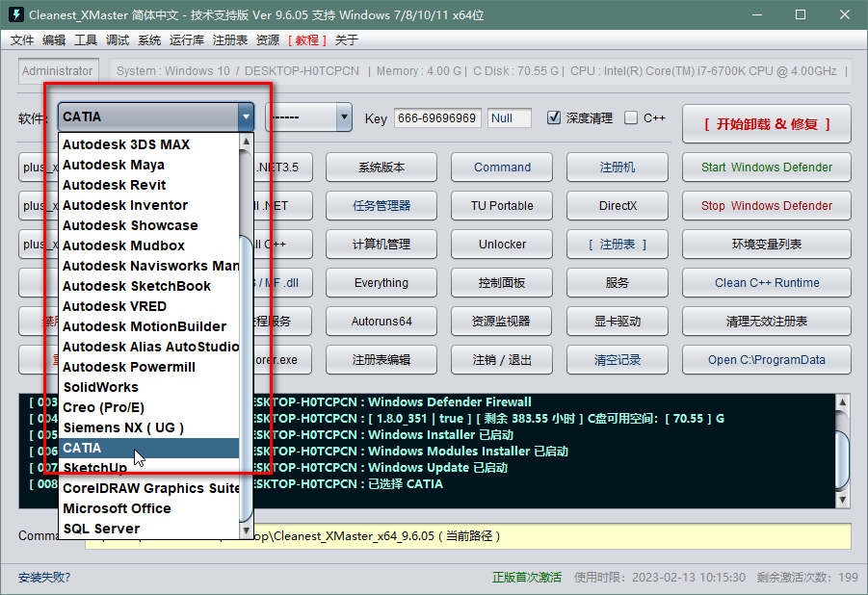The width and height of the screenshot is (868, 595).
Task: Pick SketchUp in the software list
Action: click(x=149, y=468)
